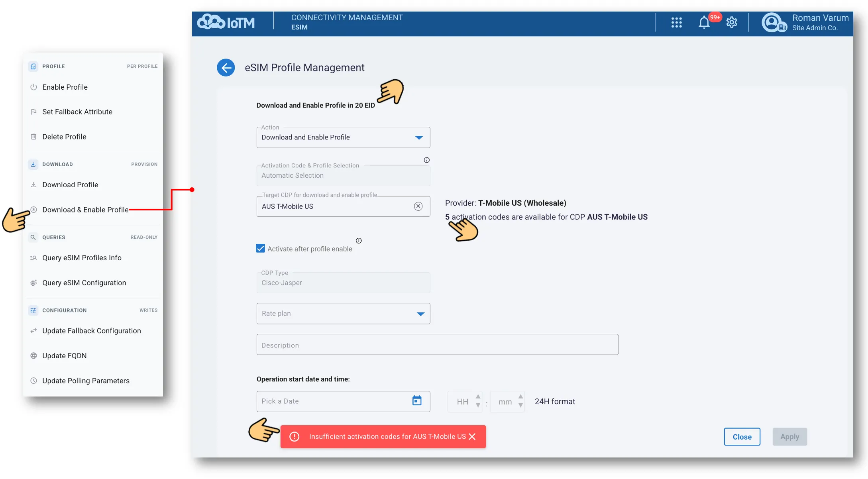Click the Update FQDN globe icon
Screen dimensions: 868x479
[x=33, y=356]
